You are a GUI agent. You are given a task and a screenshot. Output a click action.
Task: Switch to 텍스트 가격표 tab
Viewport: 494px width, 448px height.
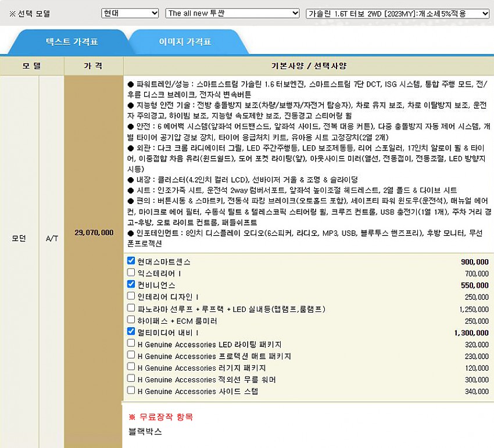tap(71, 42)
